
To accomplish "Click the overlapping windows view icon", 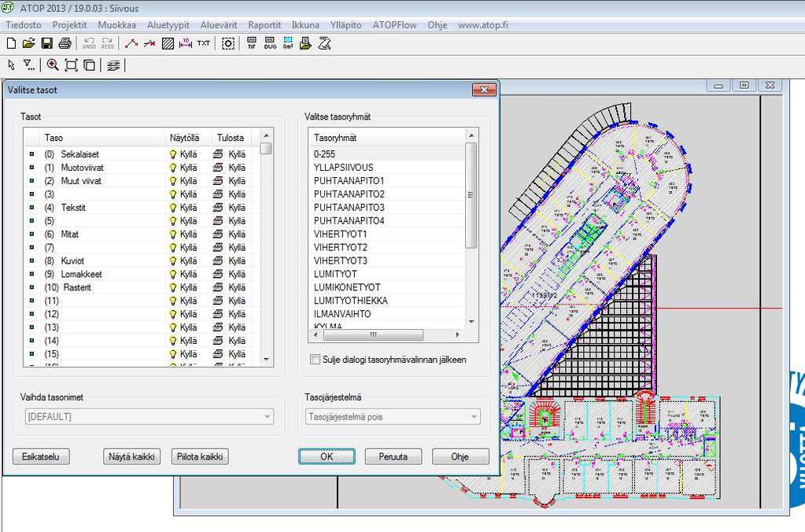I will click(x=90, y=65).
